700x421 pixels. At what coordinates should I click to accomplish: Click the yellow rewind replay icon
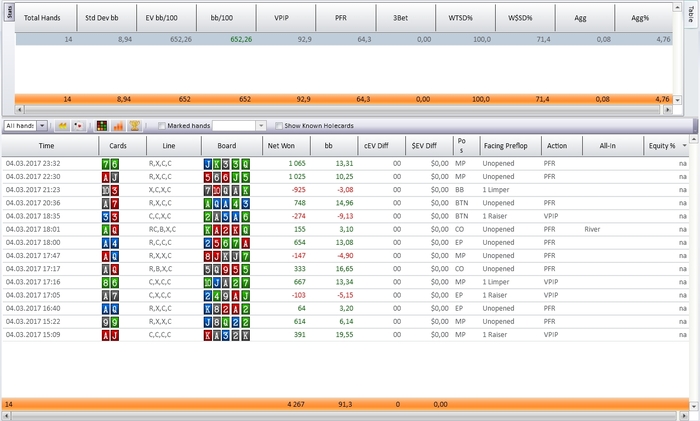coord(63,126)
